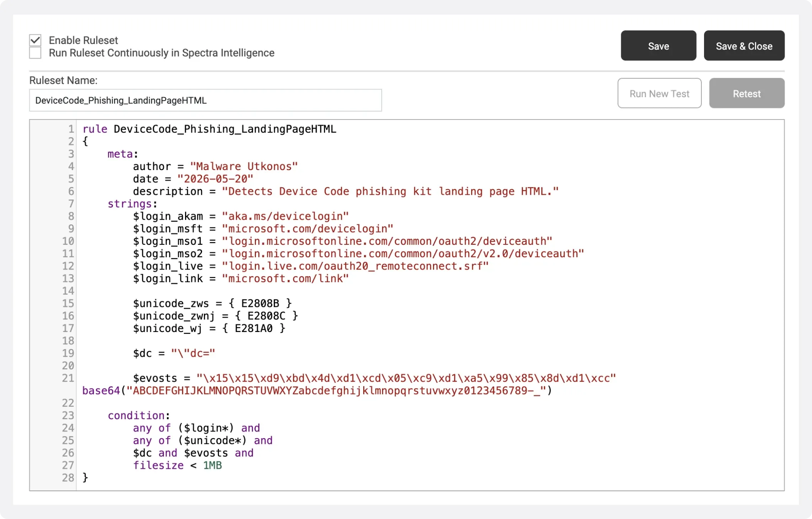Click the $unicode_zws hex pattern E2808B
812x519 pixels.
coord(260,303)
